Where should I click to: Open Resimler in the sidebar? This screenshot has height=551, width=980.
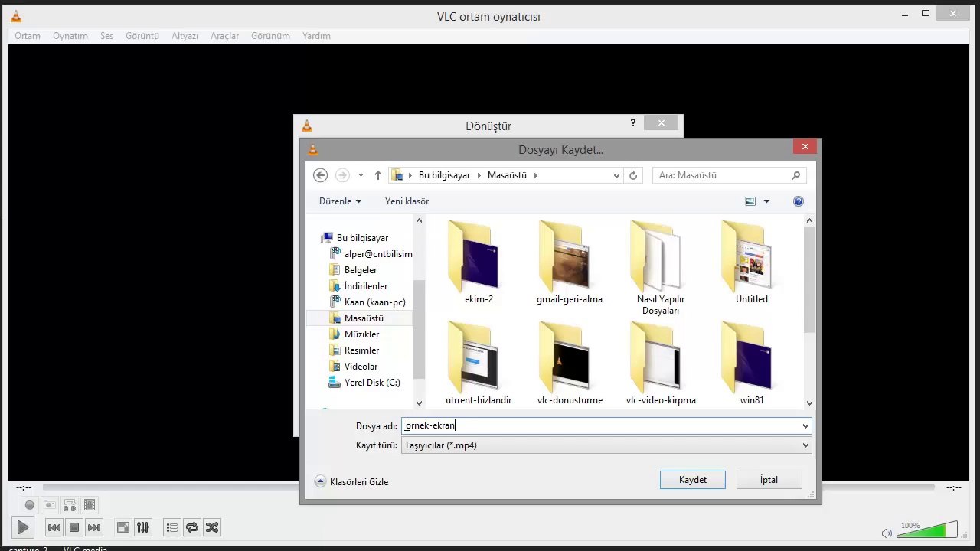click(x=361, y=350)
